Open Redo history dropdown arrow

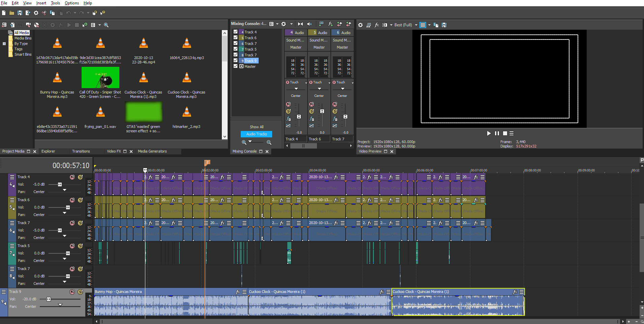(88, 13)
